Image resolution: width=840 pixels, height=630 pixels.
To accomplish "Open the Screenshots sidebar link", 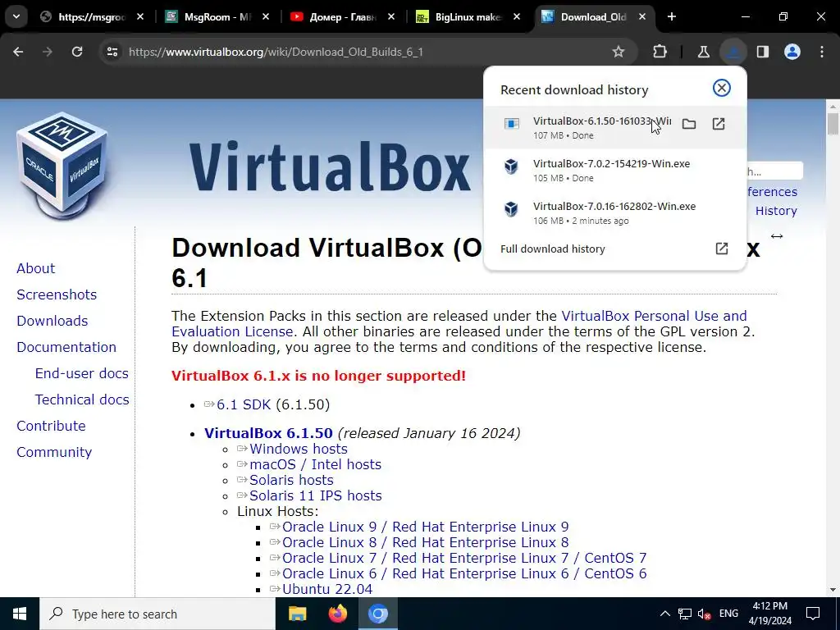I will [x=57, y=294].
